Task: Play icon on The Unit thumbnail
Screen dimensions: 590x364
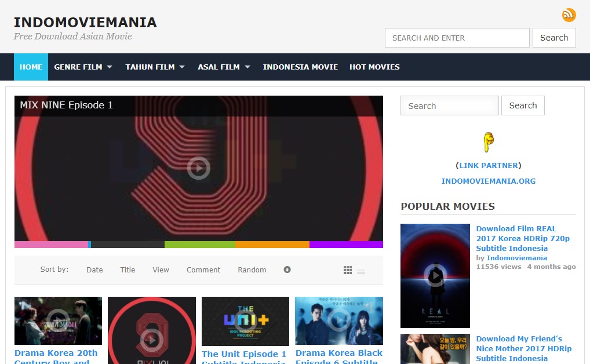Action: 245,321
